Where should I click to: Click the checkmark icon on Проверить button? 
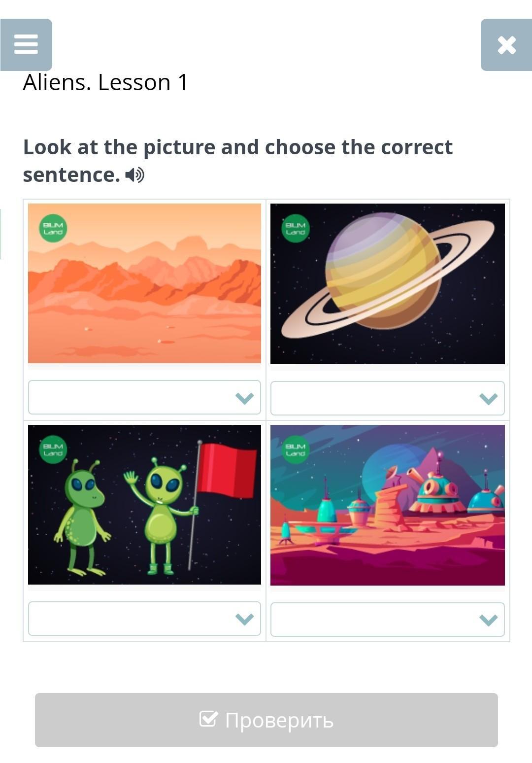[x=208, y=719]
